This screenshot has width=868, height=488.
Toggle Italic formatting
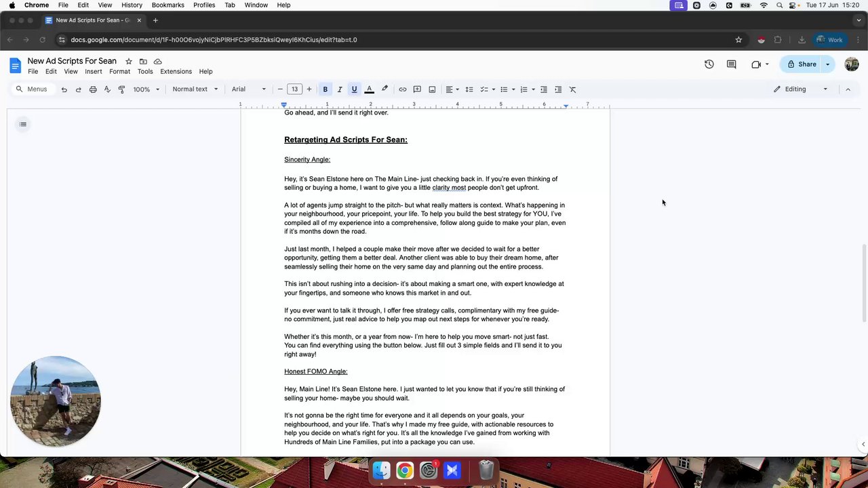pos(340,89)
